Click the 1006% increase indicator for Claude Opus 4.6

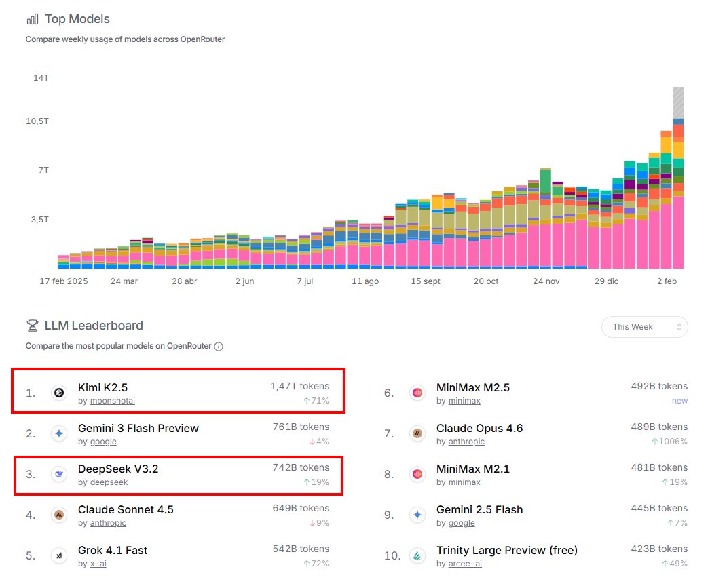tap(670, 442)
